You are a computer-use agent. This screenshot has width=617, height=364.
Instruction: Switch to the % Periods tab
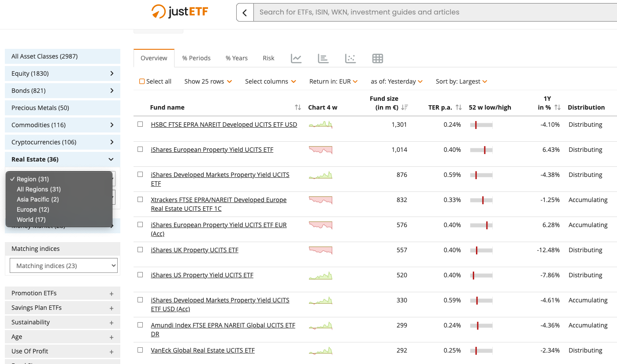coord(197,58)
